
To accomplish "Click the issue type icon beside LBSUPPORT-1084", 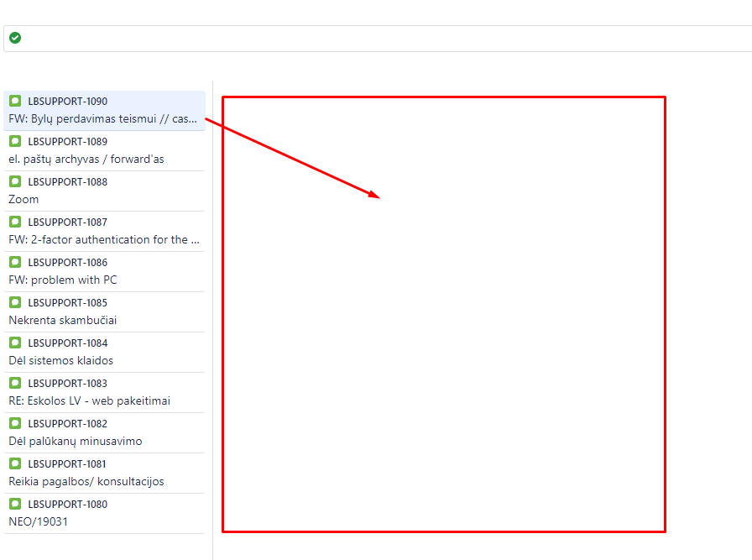I will (x=14, y=343).
